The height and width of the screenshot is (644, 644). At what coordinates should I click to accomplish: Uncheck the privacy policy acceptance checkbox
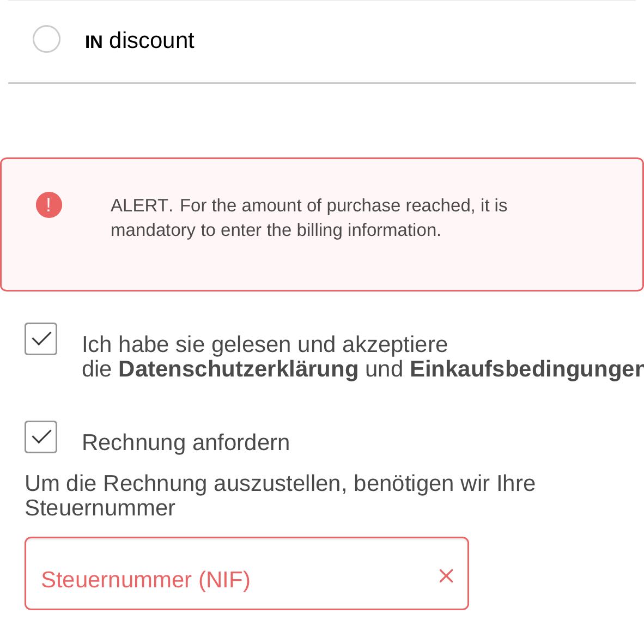(x=41, y=339)
